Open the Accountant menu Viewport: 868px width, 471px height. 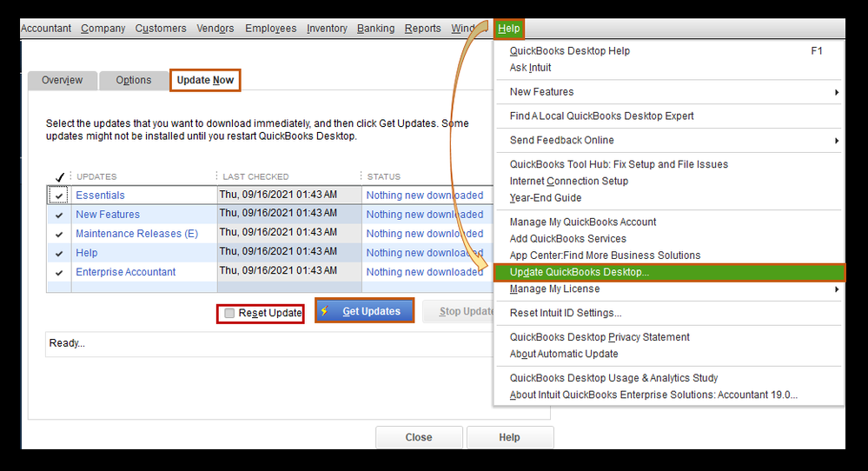(x=46, y=28)
